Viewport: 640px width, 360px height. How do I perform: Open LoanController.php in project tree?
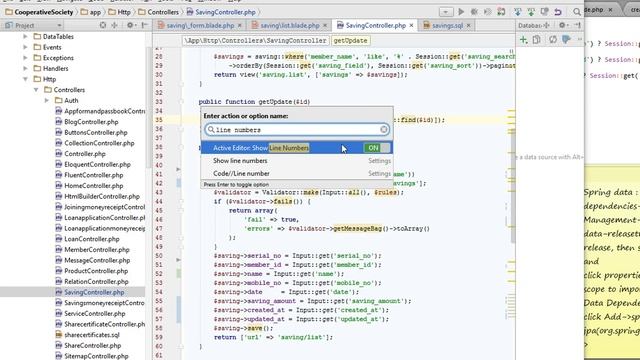[x=92, y=239]
